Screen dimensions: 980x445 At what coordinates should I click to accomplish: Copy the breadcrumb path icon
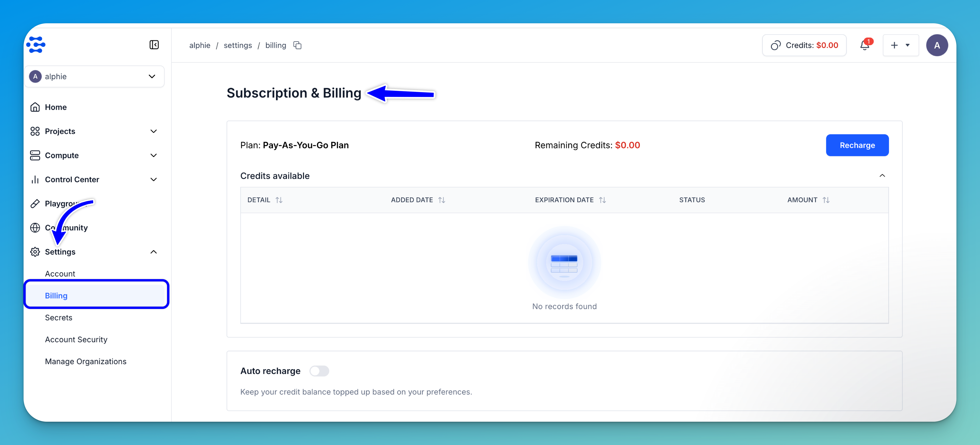pos(297,45)
